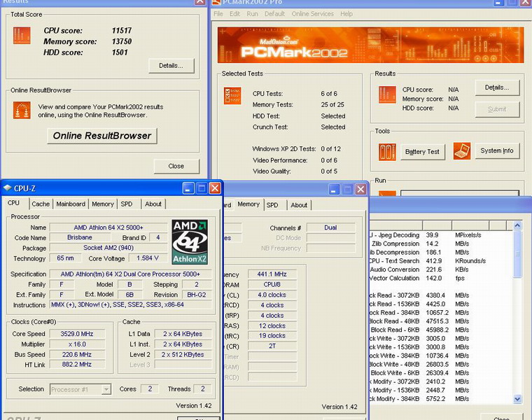This screenshot has width=532, height=420.
Task: Open the Online ResultBrowser button
Action: (x=102, y=136)
